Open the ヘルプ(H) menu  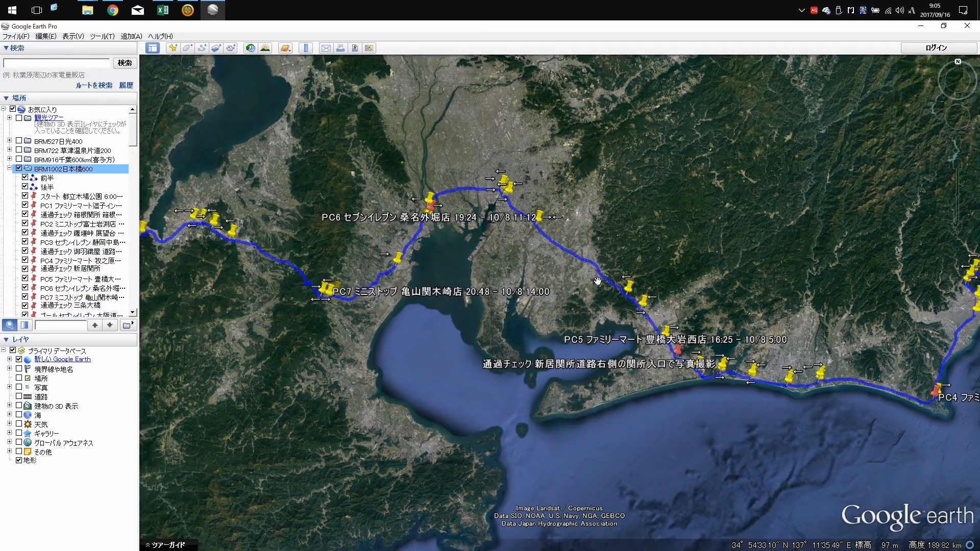point(160,36)
